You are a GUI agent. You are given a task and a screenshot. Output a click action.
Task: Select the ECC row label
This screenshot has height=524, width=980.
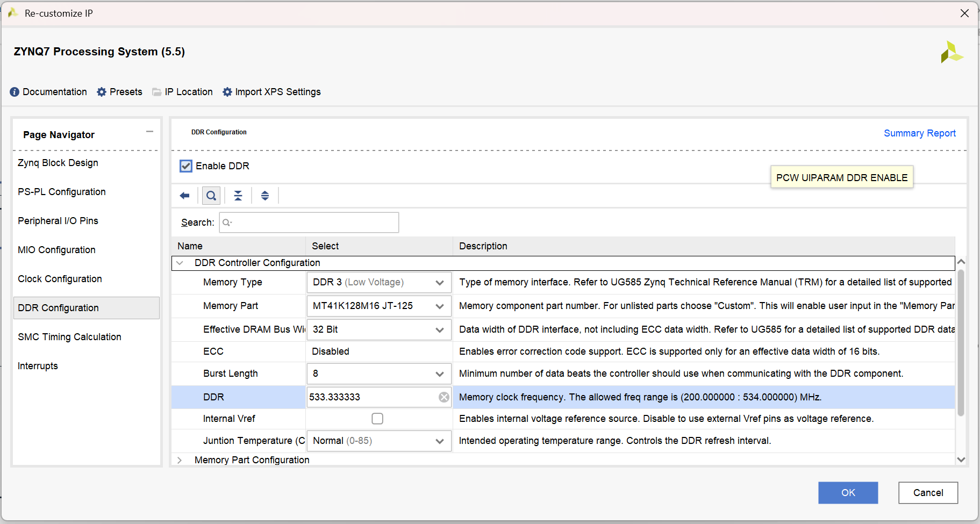(x=213, y=351)
